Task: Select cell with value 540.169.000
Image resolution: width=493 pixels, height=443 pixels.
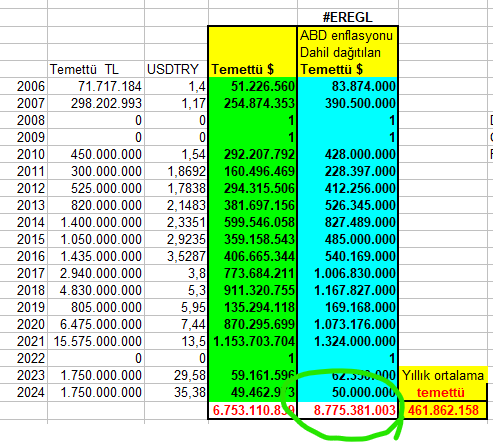Action: tap(347, 256)
